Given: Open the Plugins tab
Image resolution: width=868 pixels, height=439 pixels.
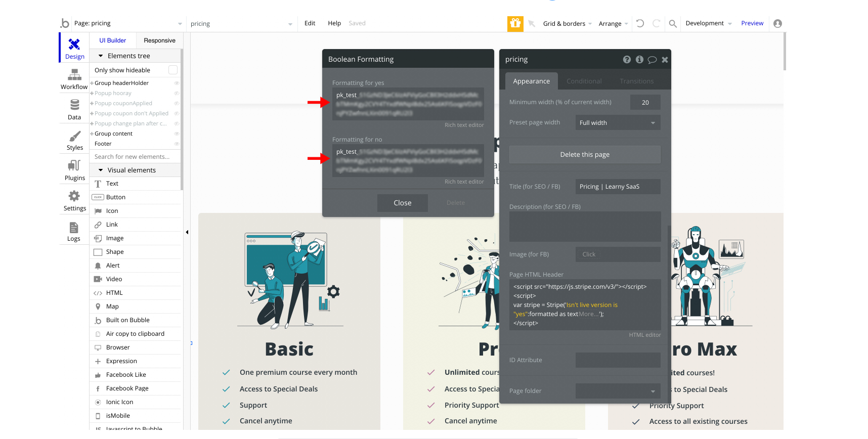Looking at the screenshot, I should (x=74, y=169).
